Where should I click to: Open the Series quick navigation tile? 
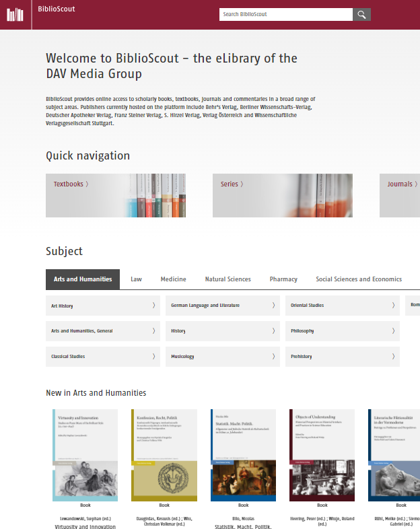(x=283, y=195)
